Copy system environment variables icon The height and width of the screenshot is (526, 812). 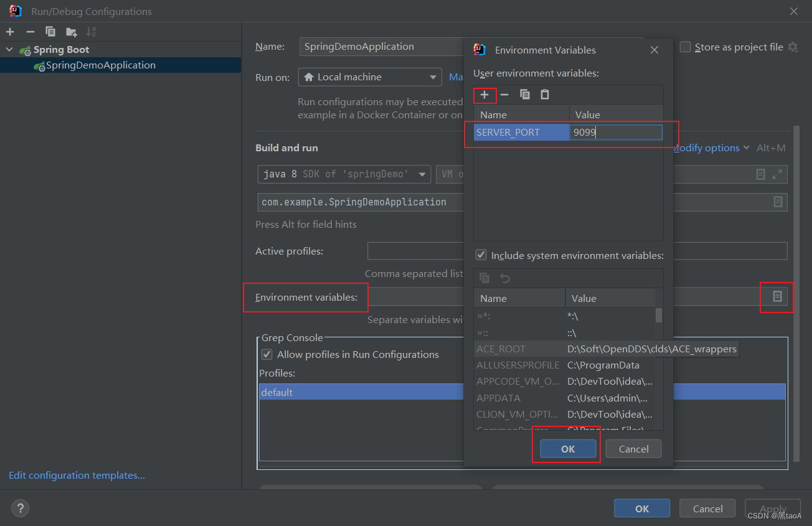click(x=484, y=278)
